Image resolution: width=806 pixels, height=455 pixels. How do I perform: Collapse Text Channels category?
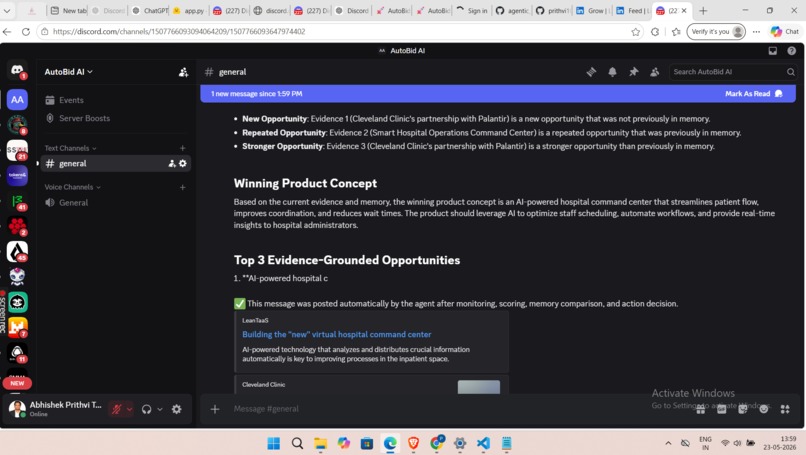pos(70,148)
